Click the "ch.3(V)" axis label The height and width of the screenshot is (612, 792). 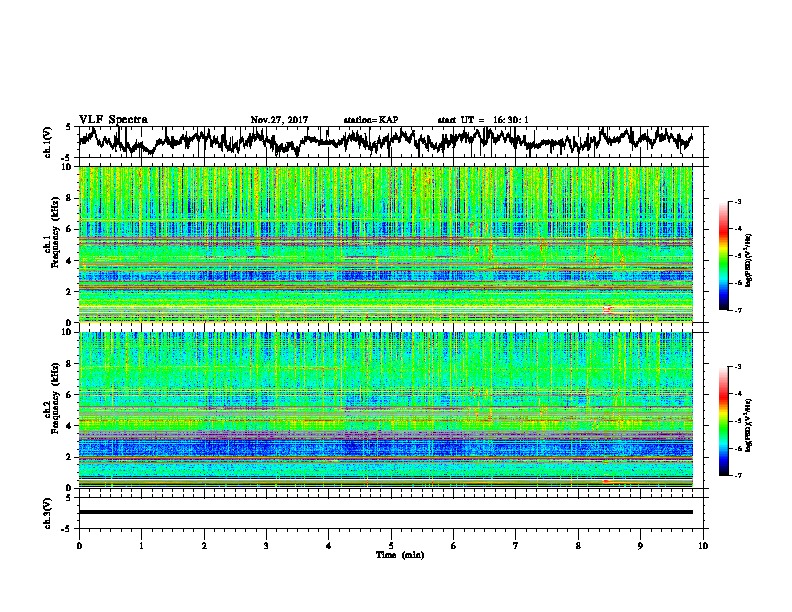click(x=48, y=513)
